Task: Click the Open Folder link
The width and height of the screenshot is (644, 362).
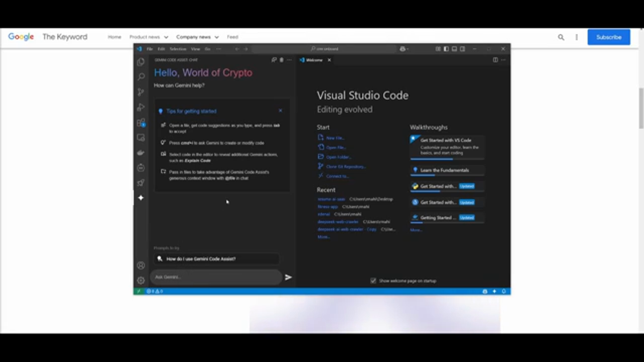Action: 334,157
